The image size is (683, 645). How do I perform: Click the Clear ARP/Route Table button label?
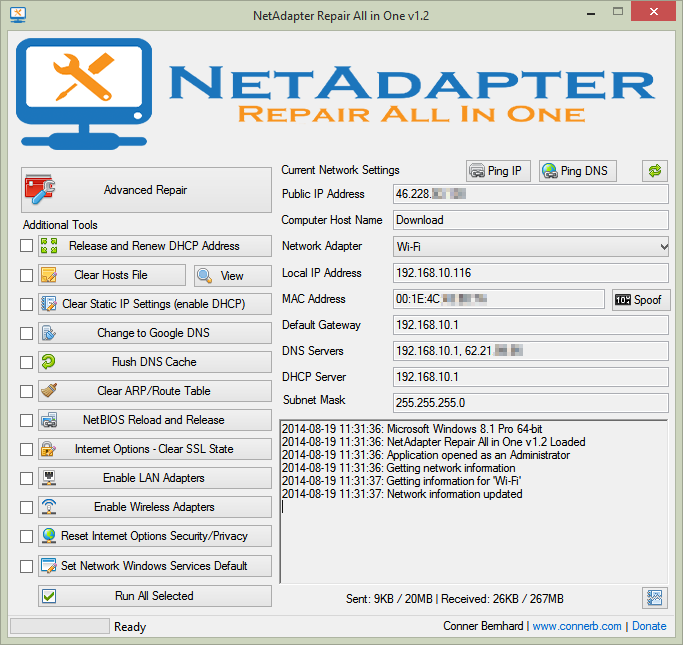pyautogui.click(x=154, y=391)
